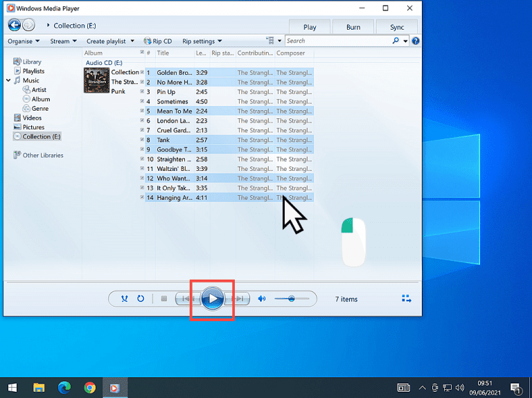Toggle select-all checkbox in Album header
This screenshot has height=398, width=532.
click(x=142, y=52)
